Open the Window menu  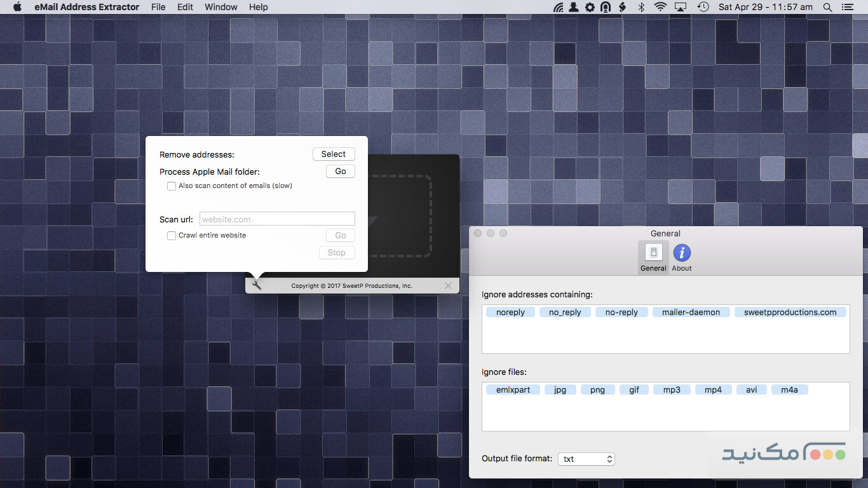221,7
